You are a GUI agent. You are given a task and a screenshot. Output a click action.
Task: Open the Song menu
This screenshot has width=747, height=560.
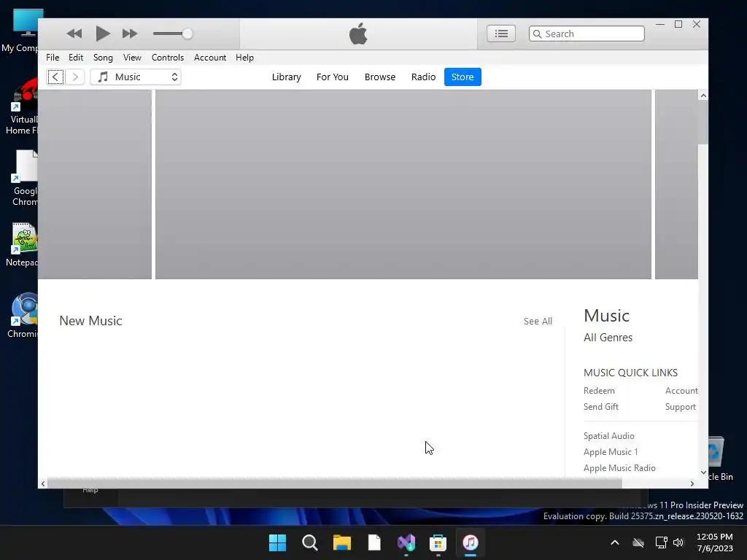[103, 57]
